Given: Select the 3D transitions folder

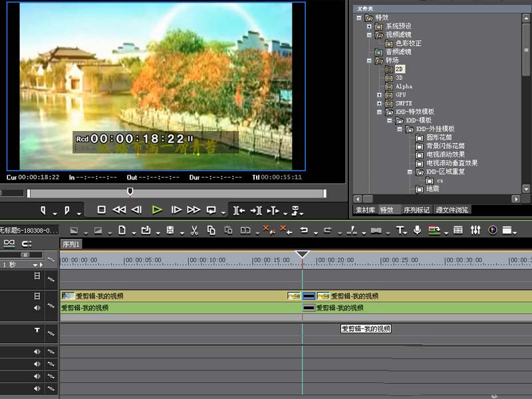Looking at the screenshot, I should coord(399,78).
